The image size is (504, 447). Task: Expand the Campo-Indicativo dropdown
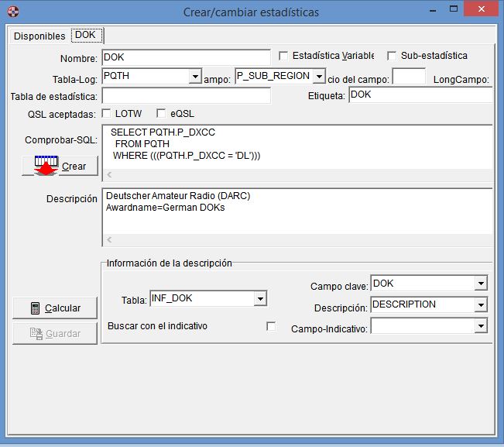481,327
